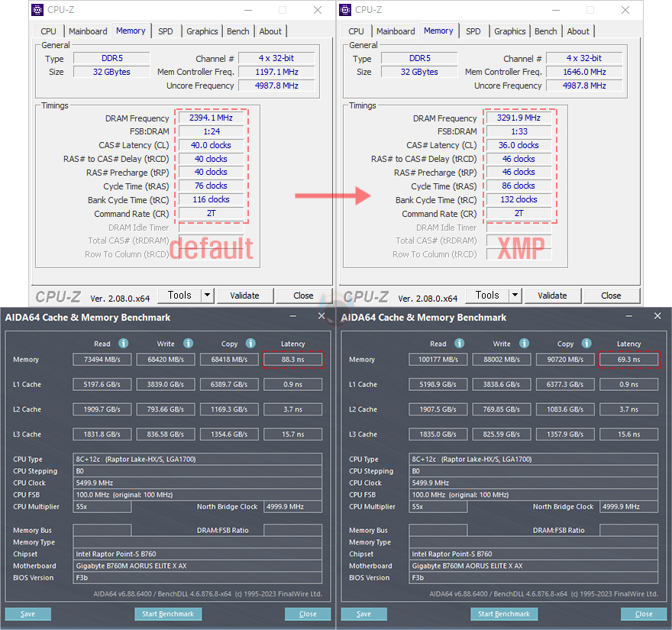Click DRAM Frequency 3291.9 MHz field
Viewport: 672px width, 630px height.
(x=519, y=118)
